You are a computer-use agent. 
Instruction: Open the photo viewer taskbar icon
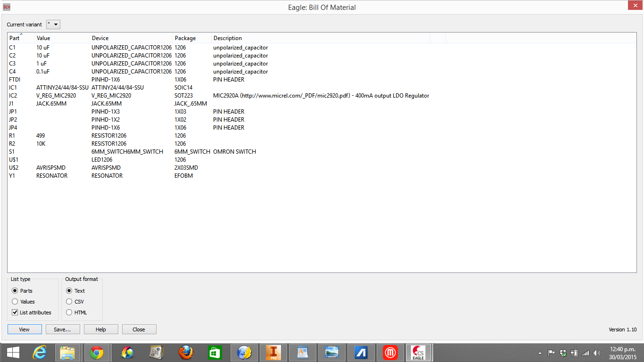tap(332, 353)
